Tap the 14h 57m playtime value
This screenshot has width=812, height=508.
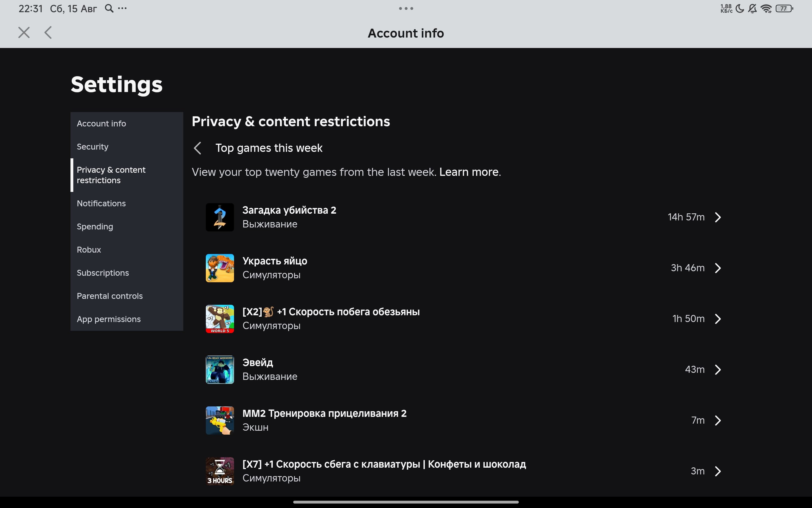(686, 217)
